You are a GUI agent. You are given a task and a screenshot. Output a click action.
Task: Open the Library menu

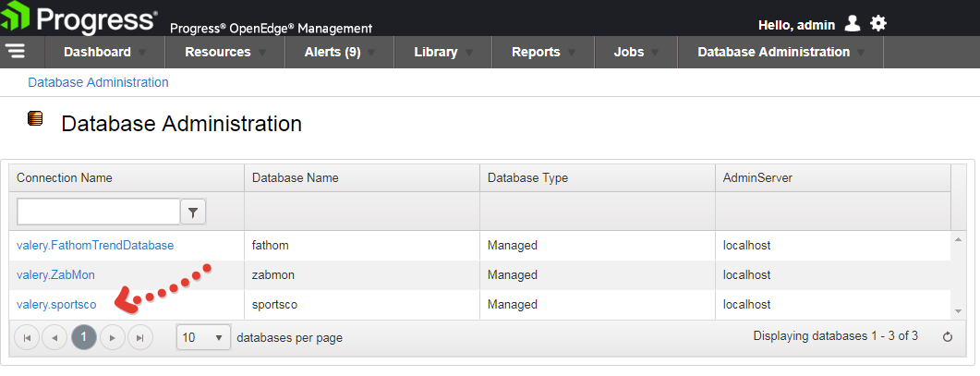[x=443, y=52]
